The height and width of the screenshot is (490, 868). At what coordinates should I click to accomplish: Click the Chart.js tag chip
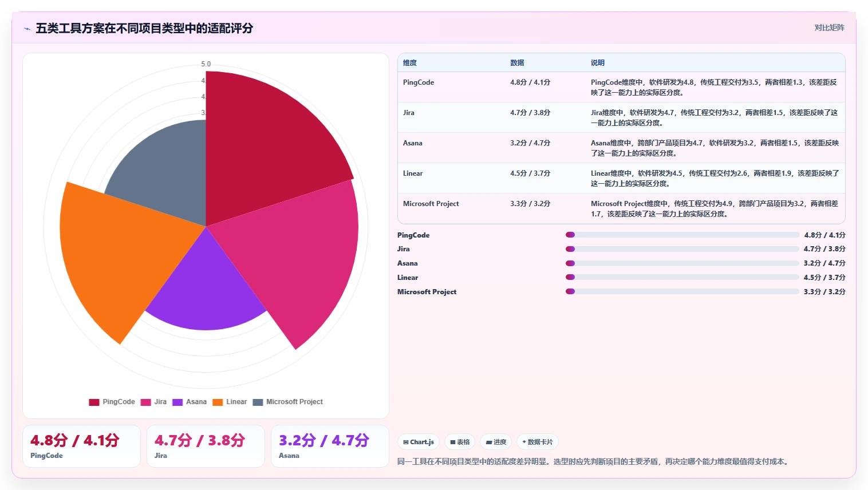tap(419, 442)
